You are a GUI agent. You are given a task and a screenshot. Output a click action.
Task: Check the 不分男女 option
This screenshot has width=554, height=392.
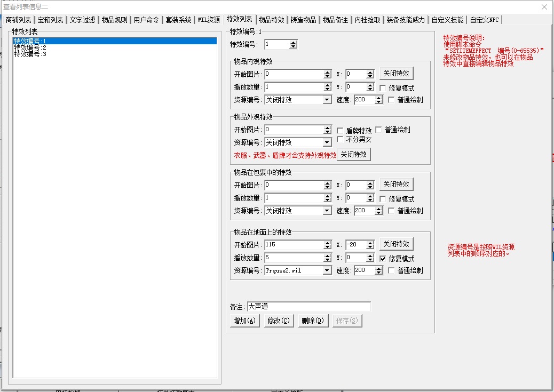coord(341,140)
